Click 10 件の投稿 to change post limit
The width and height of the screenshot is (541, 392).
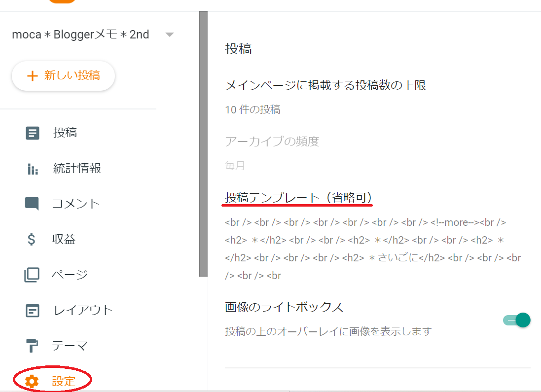click(254, 109)
